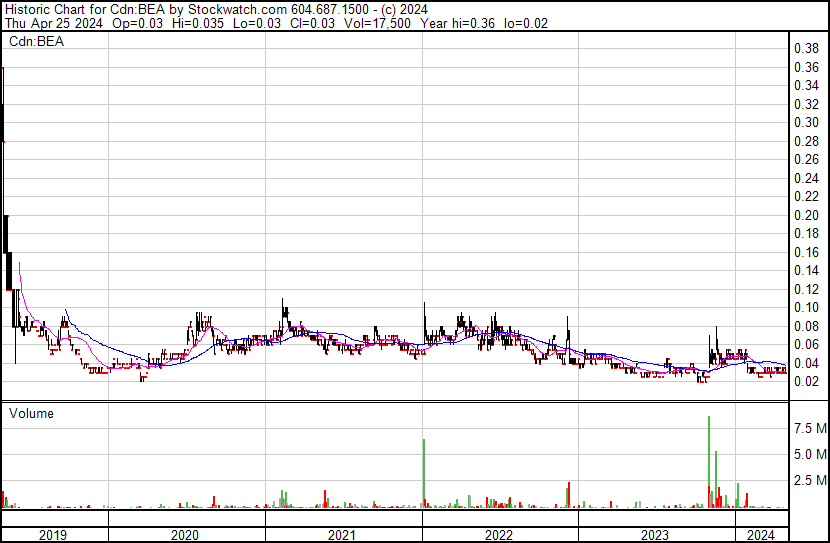
Task: Click the tallest green volume bar in late 2023
Action: 709,461
